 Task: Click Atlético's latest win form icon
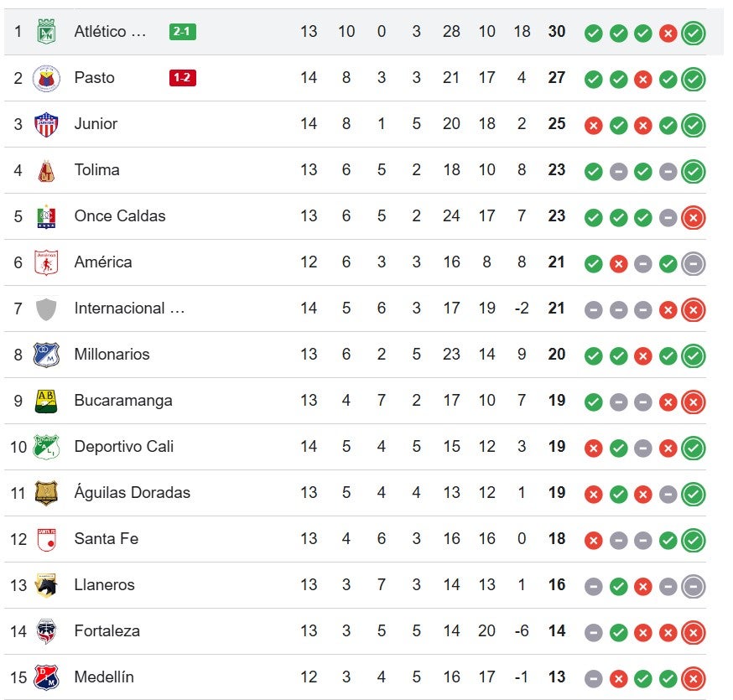694,34
